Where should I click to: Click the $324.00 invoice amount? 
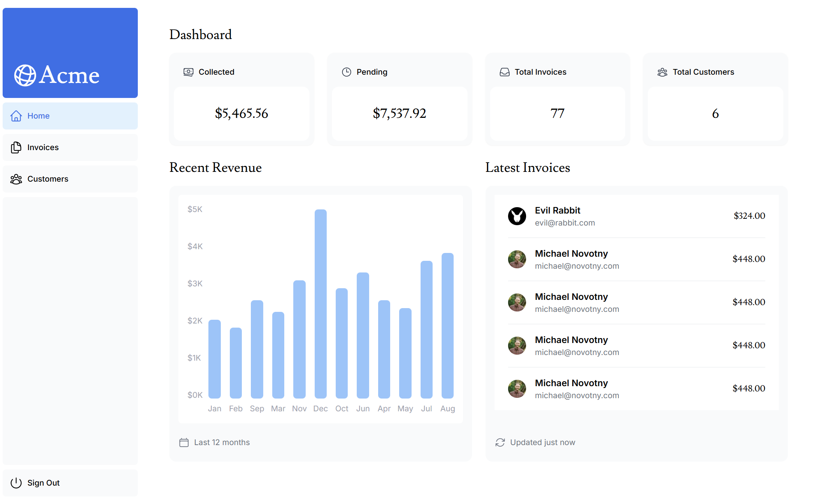pos(750,216)
